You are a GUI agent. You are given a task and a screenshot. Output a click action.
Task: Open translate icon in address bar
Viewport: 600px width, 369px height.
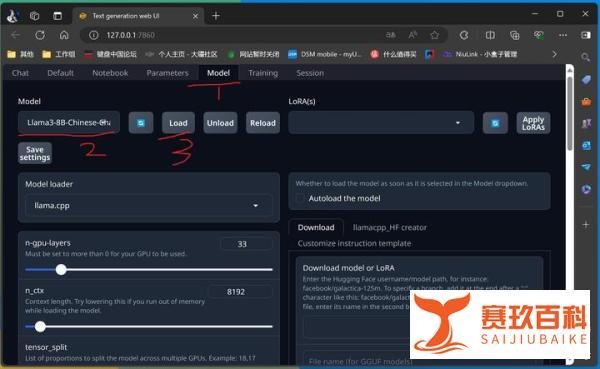tap(390, 35)
